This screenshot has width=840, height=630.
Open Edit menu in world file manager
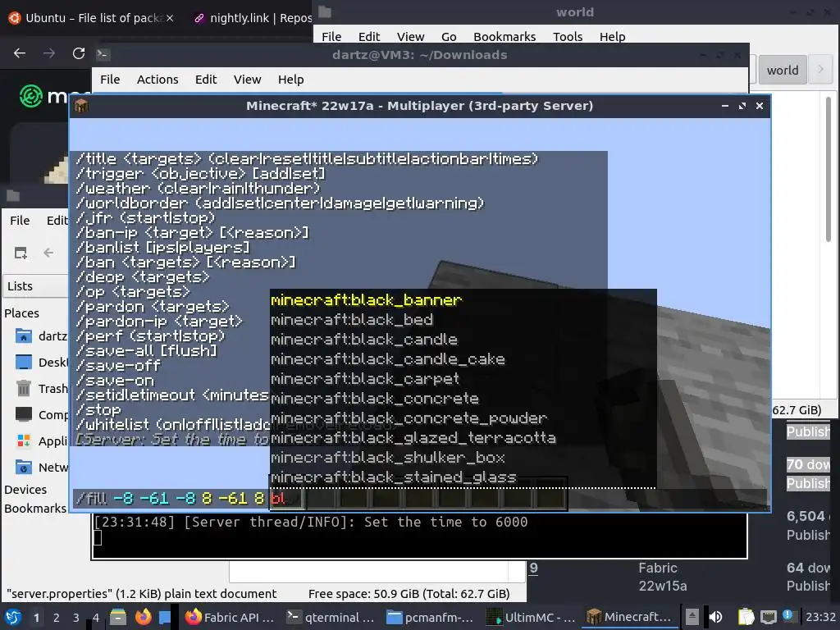[x=369, y=36]
